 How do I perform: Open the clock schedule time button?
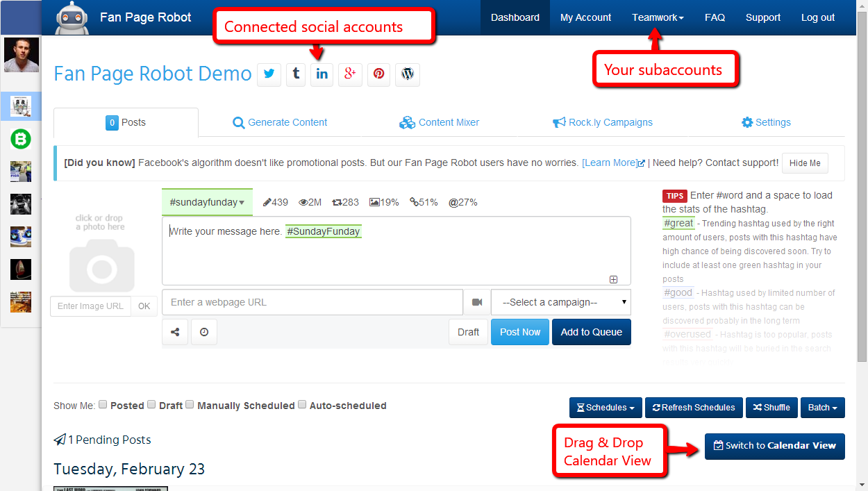pyautogui.click(x=204, y=332)
